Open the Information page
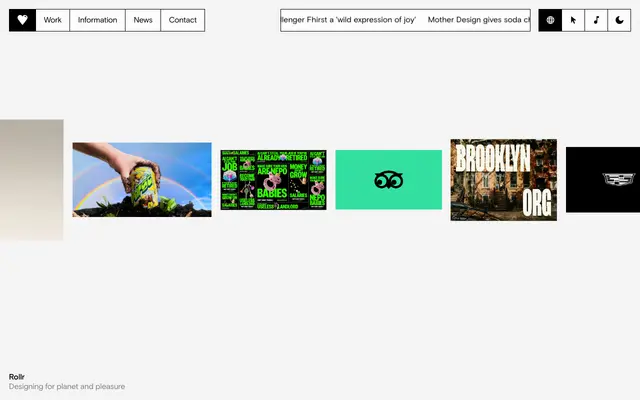The height and width of the screenshot is (400, 640). click(x=97, y=20)
